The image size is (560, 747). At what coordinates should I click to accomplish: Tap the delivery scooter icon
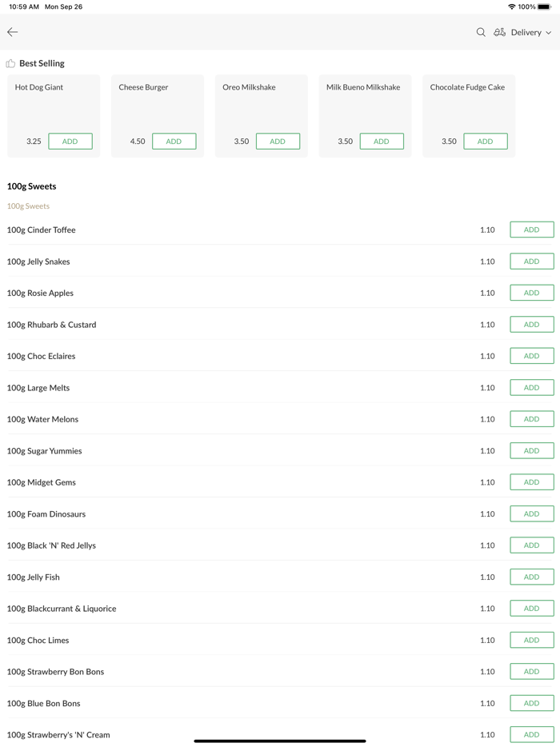[x=499, y=32]
